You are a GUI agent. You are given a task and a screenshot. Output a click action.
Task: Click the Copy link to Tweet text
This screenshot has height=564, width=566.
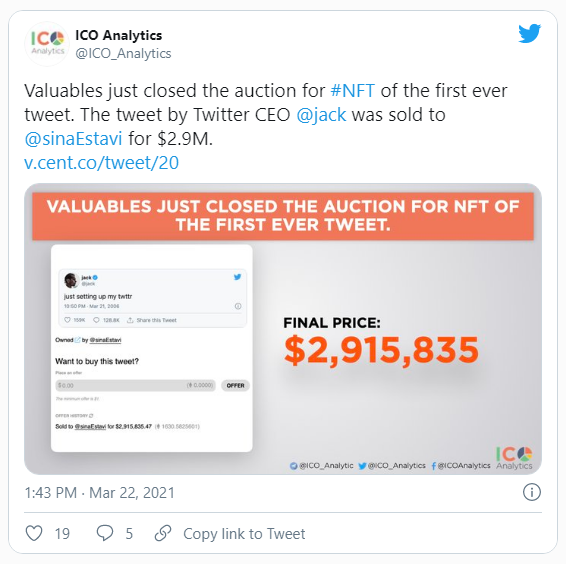[x=244, y=534]
